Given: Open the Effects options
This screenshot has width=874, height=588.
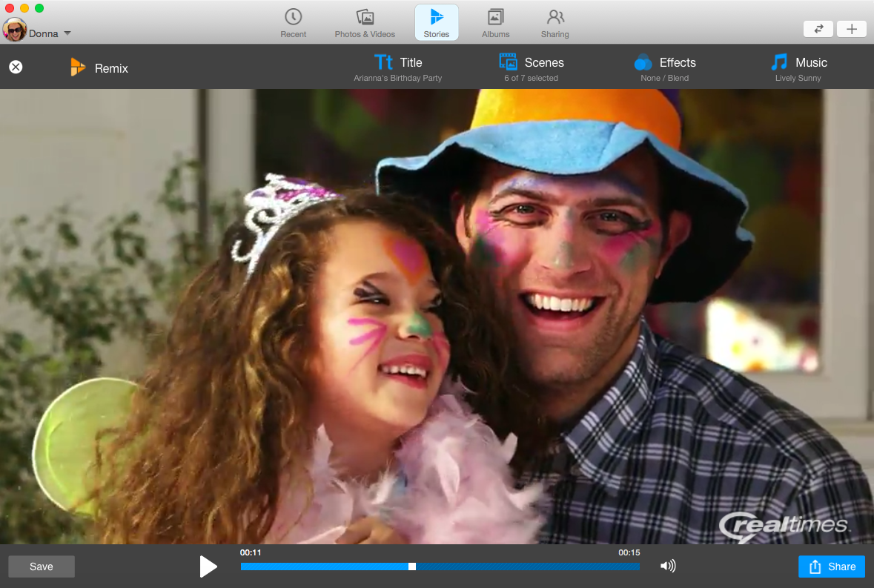Looking at the screenshot, I should [665, 67].
